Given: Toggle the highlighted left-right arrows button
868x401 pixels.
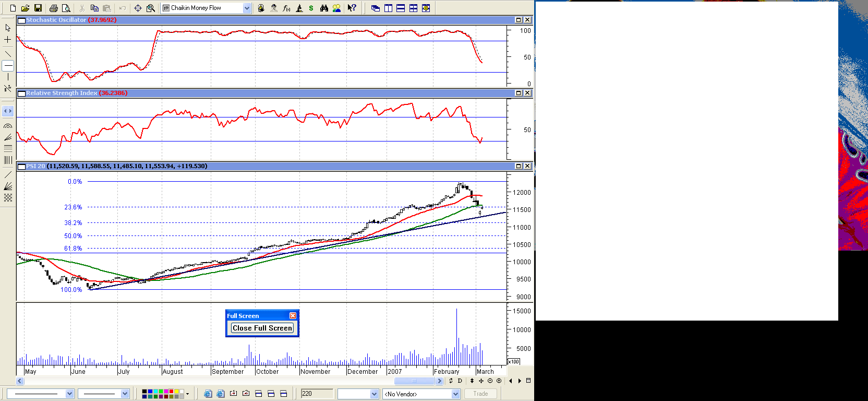Looking at the screenshot, I should tap(8, 111).
